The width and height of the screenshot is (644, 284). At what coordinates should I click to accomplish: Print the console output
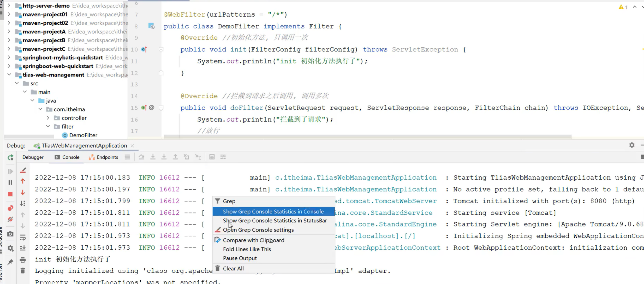[x=23, y=260]
